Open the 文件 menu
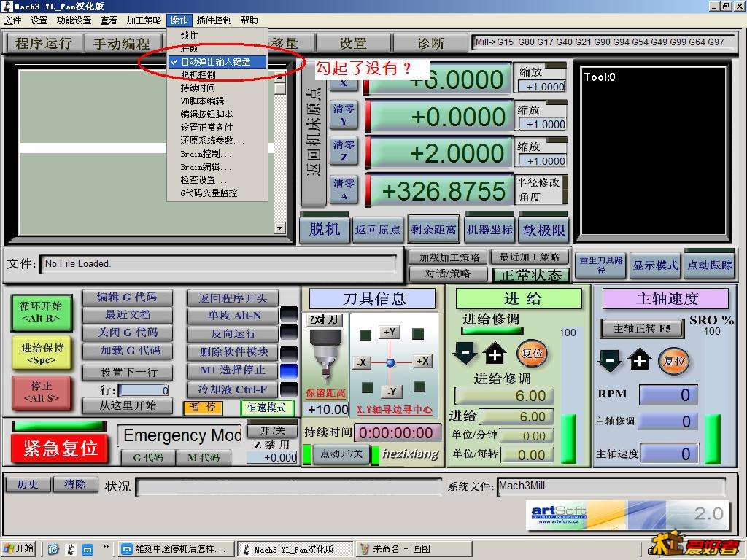The image size is (747, 560). tap(13, 20)
